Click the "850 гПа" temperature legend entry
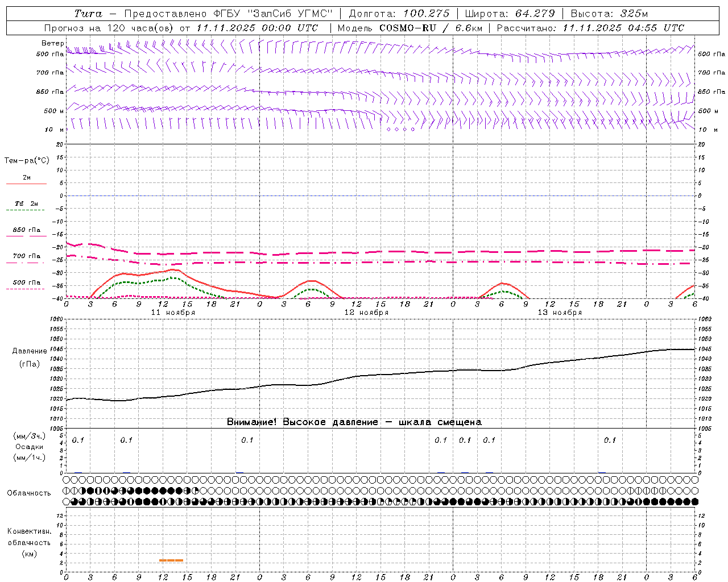Screen dimensions: 728x582 point(27,230)
